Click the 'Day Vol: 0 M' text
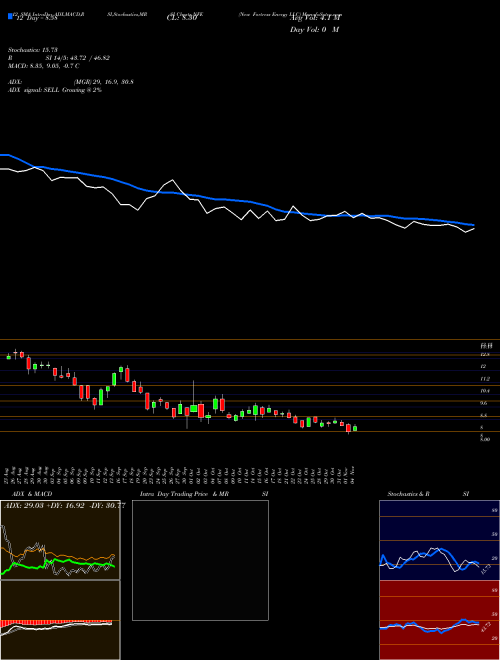The height and width of the screenshot is (660, 500). tap(314, 30)
